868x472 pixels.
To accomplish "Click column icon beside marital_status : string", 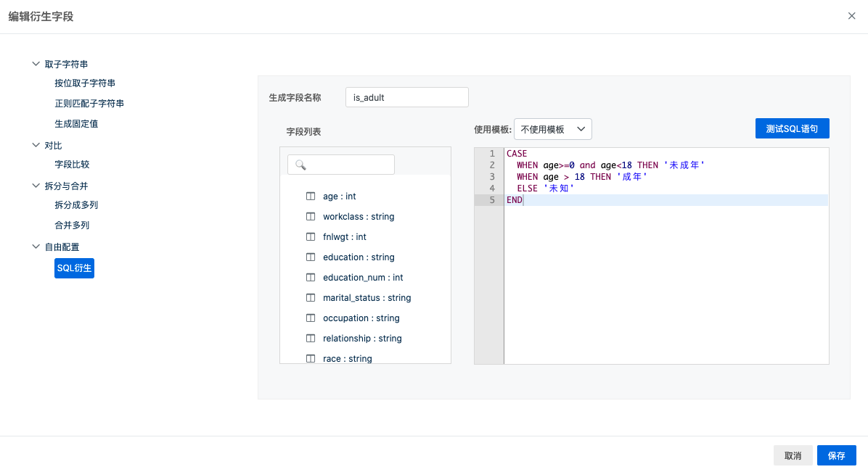I will coord(311,298).
